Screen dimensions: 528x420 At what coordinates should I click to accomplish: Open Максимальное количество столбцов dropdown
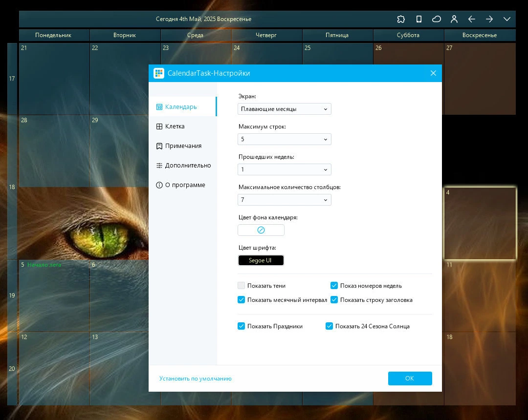(284, 200)
